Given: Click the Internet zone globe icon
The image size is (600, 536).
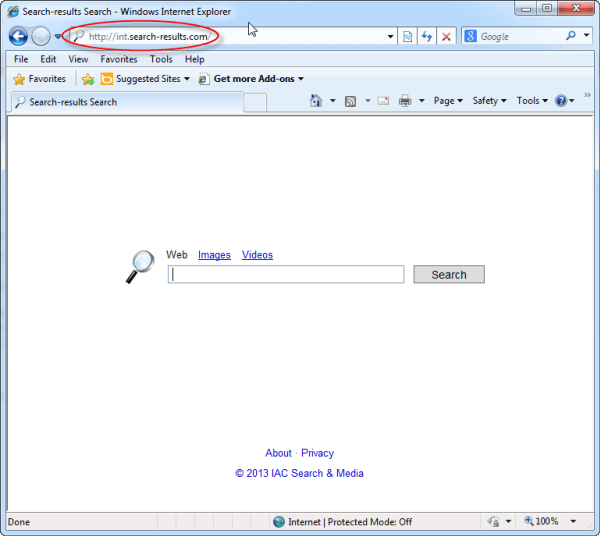Looking at the screenshot, I should pyautogui.click(x=279, y=522).
